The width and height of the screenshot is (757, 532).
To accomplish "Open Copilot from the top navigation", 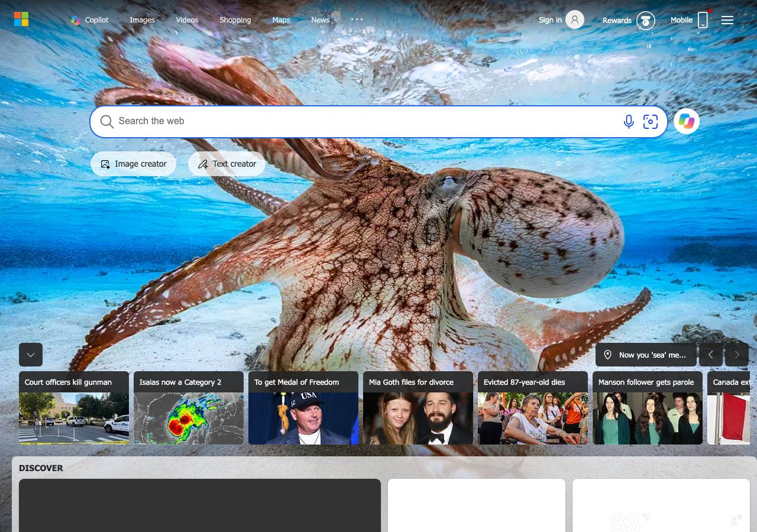I will click(x=90, y=20).
